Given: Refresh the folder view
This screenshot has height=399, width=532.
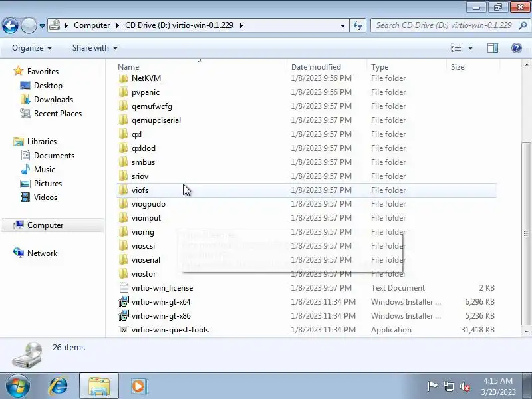Looking at the screenshot, I should coord(358,25).
